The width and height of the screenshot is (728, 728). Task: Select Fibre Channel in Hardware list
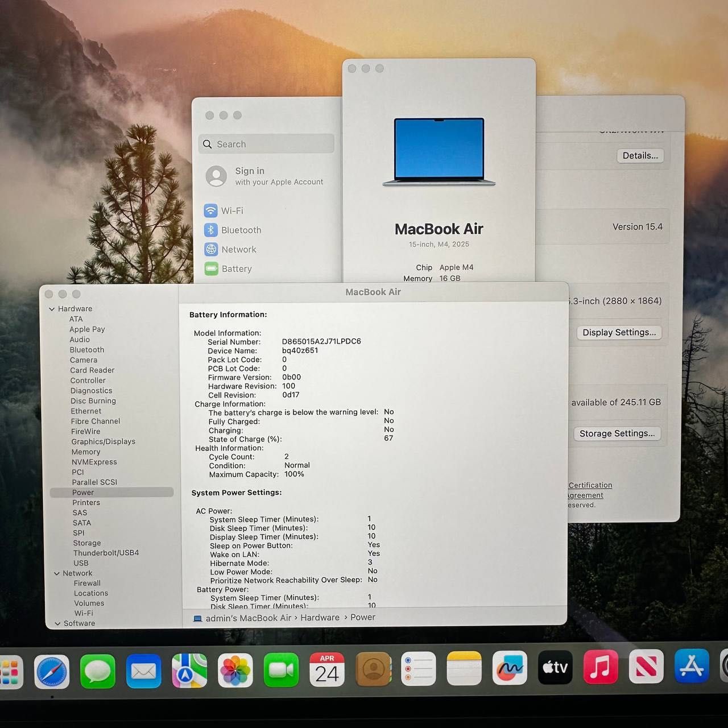coord(96,421)
